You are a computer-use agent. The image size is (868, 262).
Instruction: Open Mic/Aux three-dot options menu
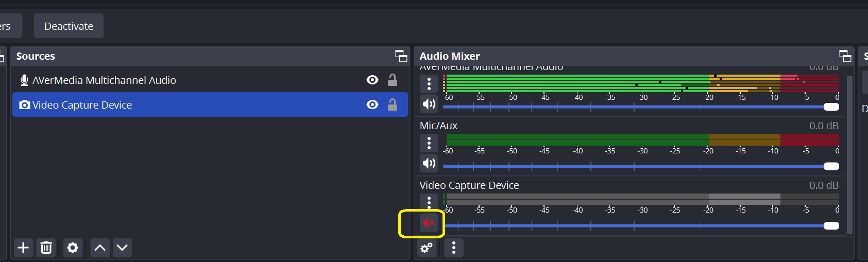coord(429,143)
